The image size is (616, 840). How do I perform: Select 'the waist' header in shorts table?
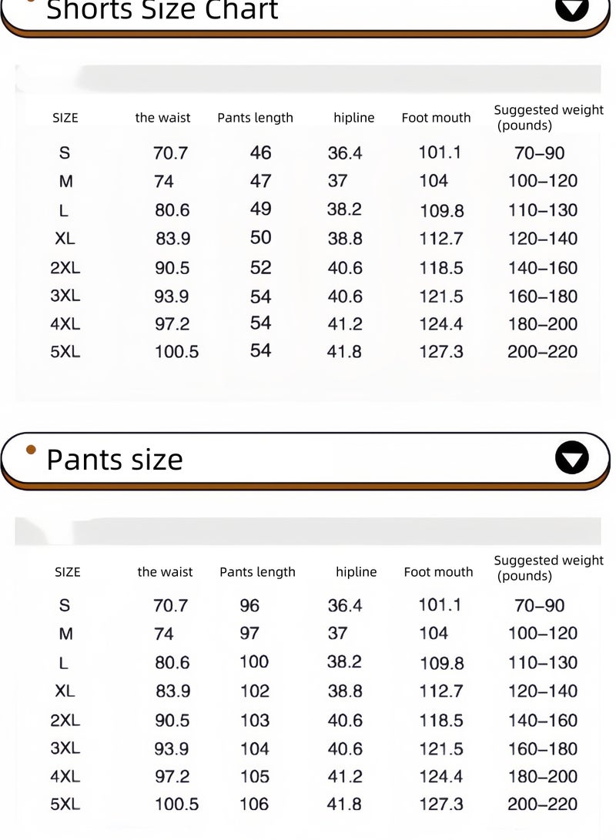click(x=162, y=118)
